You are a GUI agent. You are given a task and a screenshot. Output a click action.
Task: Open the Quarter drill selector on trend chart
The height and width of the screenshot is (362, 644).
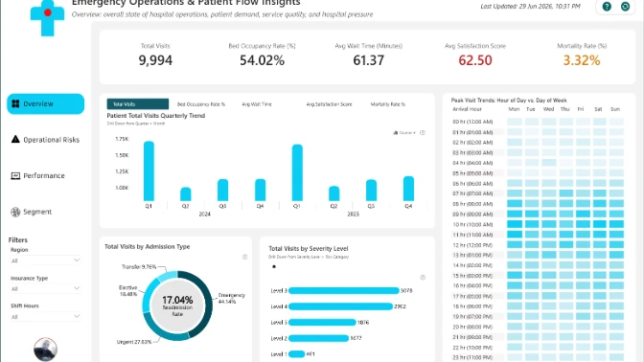(x=404, y=132)
